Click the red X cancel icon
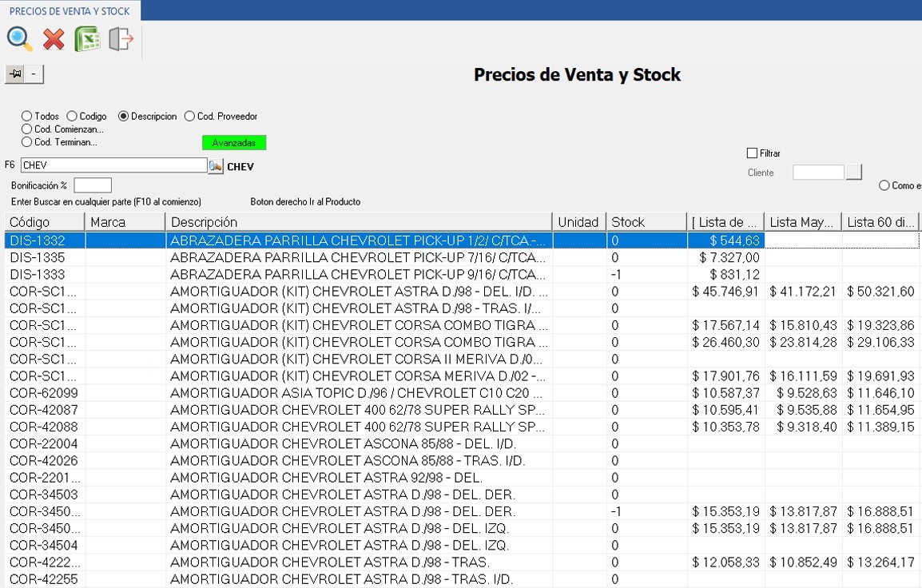 54,39
